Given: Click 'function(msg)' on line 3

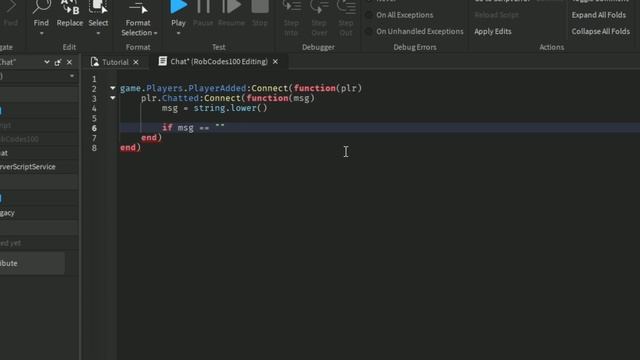Looking at the screenshot, I should pyautogui.click(x=280, y=98).
